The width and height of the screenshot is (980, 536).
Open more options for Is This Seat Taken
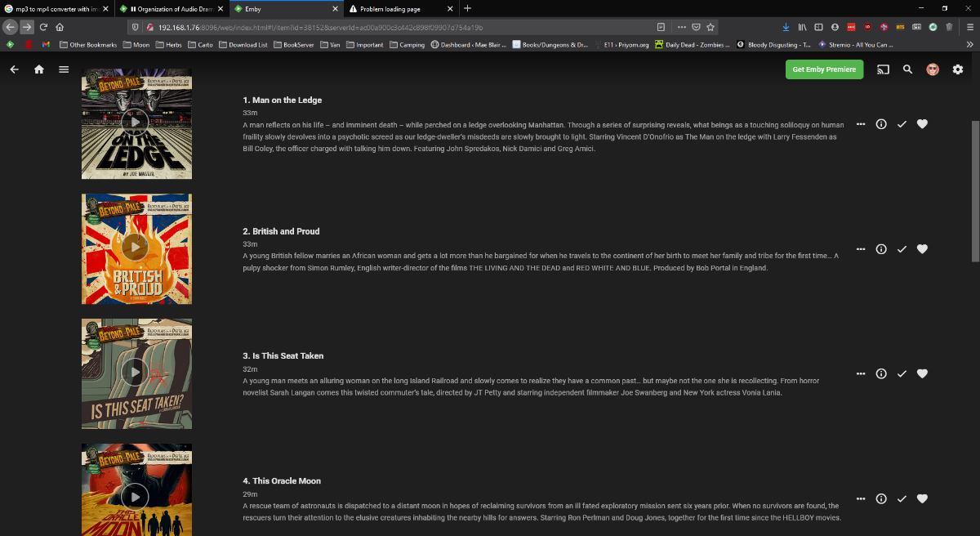pyautogui.click(x=861, y=373)
